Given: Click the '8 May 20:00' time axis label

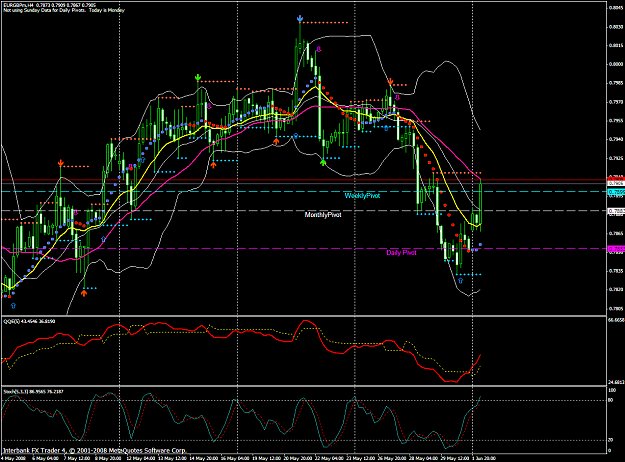Looking at the screenshot, I should [x=108, y=458].
